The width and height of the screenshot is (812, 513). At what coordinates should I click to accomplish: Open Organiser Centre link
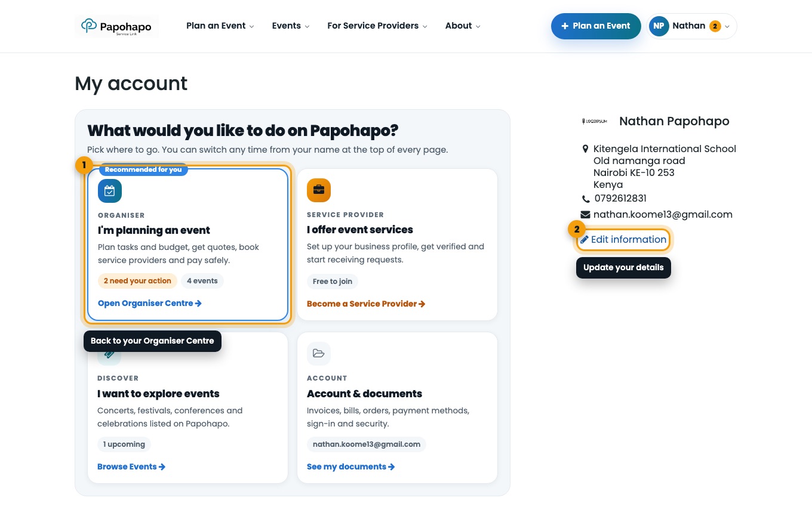tap(150, 303)
